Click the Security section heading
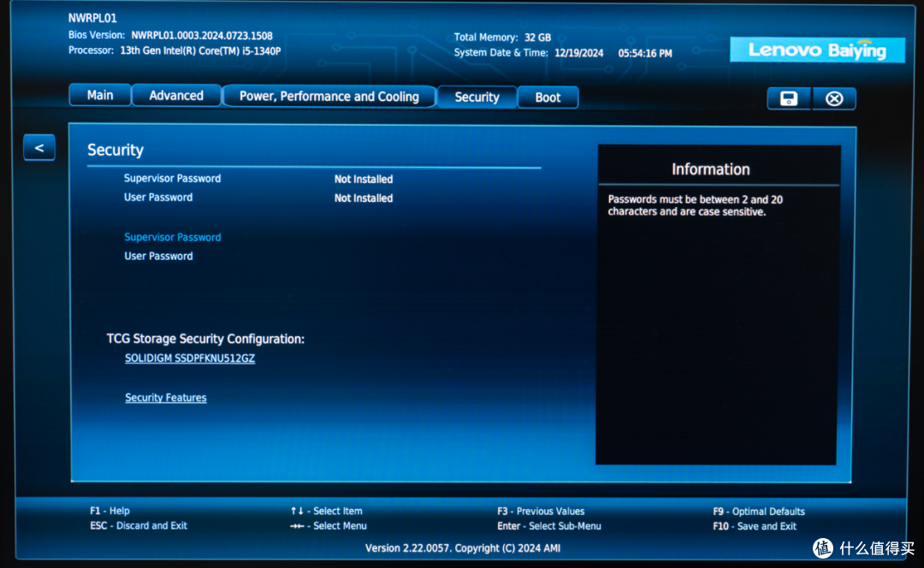Image resolution: width=924 pixels, height=568 pixels. [x=115, y=150]
